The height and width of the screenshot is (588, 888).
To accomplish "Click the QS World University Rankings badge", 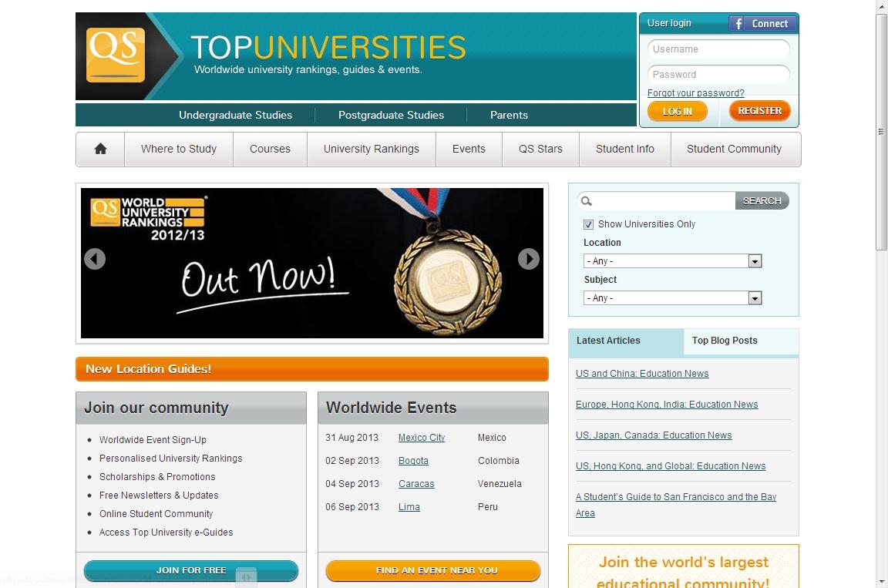I will pyautogui.click(x=149, y=218).
